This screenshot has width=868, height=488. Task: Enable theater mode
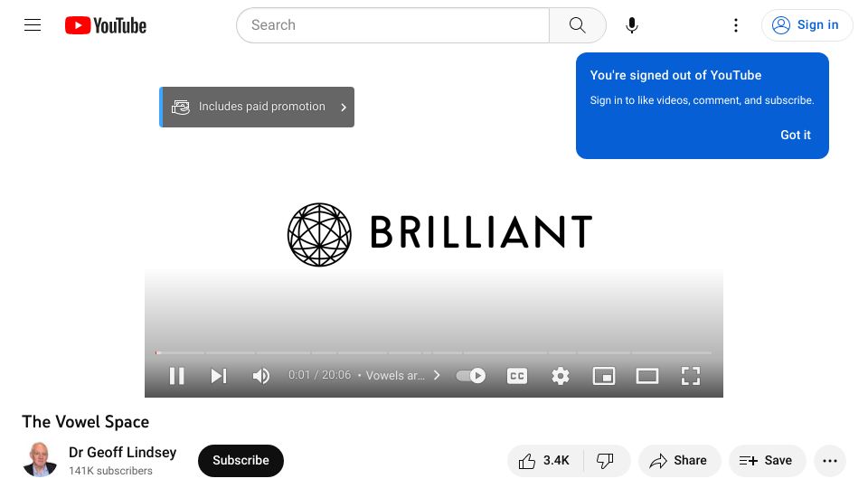click(x=647, y=376)
